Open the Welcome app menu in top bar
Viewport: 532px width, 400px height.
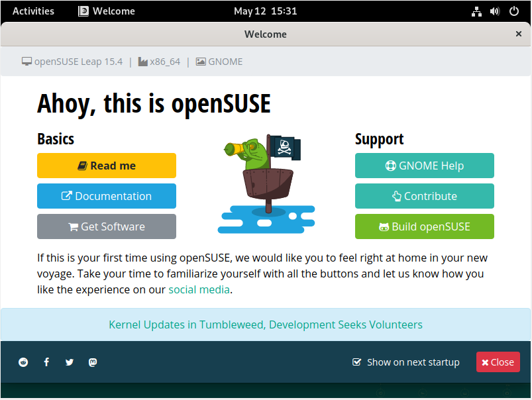tap(106, 11)
